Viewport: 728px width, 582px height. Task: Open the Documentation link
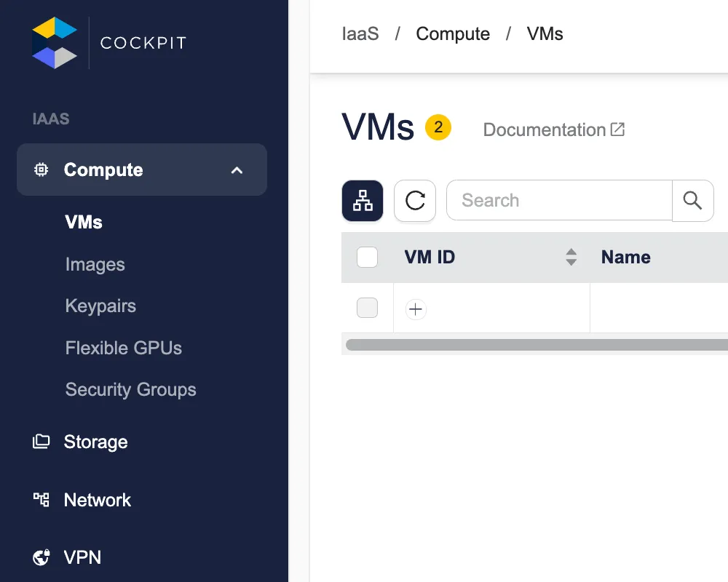coord(553,130)
